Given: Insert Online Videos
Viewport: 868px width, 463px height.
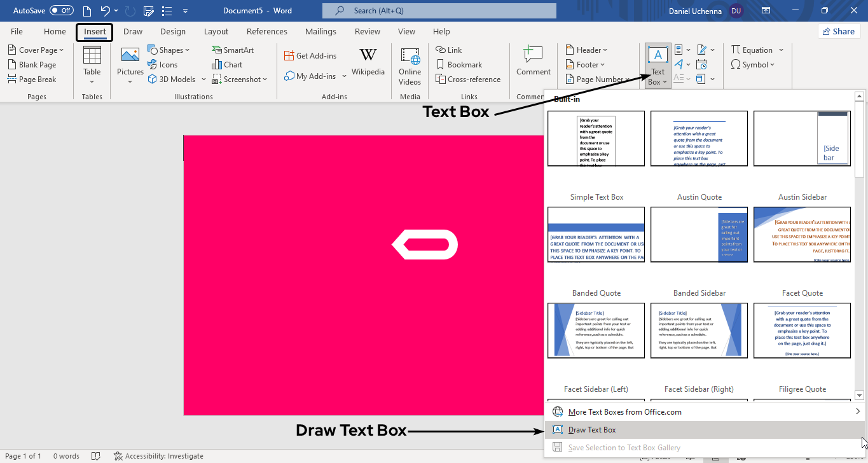Looking at the screenshot, I should pos(410,65).
